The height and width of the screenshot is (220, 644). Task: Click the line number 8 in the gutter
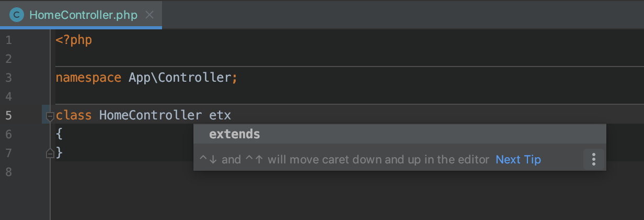coord(8,172)
